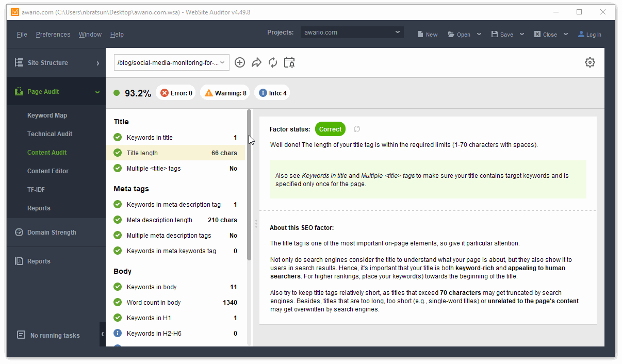Select Content Audit in sidebar
The image size is (622, 364).
(47, 153)
